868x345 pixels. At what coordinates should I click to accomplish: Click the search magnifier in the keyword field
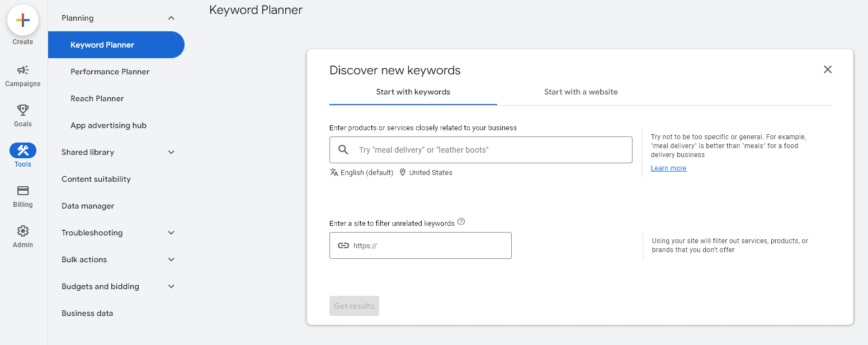click(x=343, y=149)
